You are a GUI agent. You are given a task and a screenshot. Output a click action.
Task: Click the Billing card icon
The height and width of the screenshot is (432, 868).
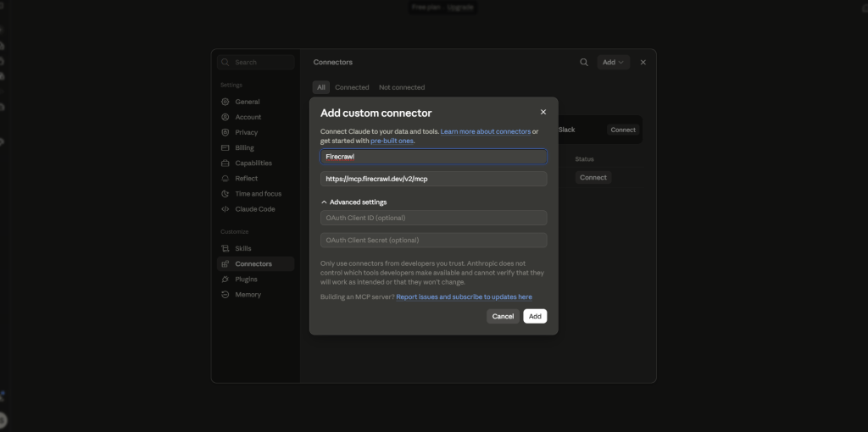click(x=225, y=147)
